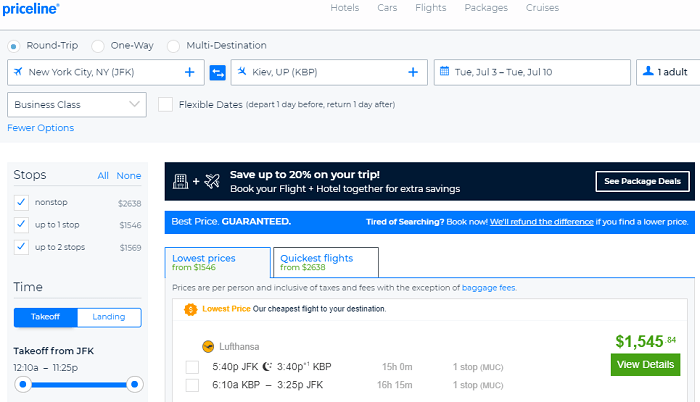
Task: Click 1 stop (MUC) on outbound flight
Action: [478, 367]
